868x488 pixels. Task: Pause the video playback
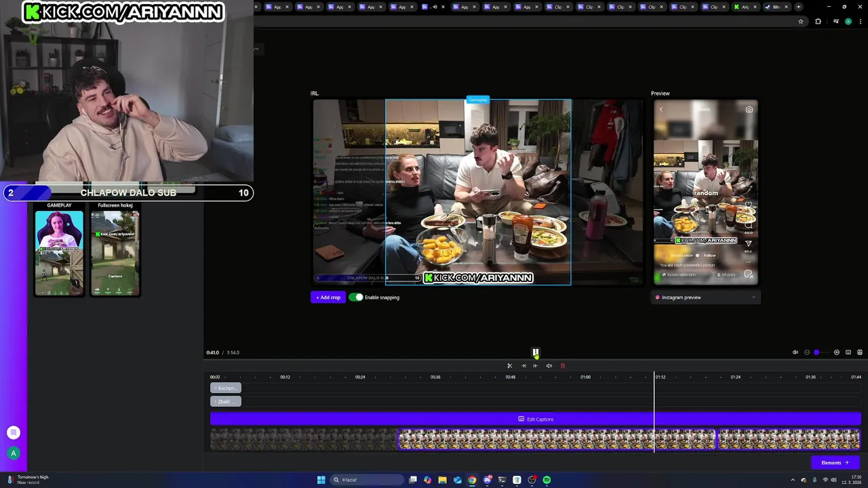[535, 352]
